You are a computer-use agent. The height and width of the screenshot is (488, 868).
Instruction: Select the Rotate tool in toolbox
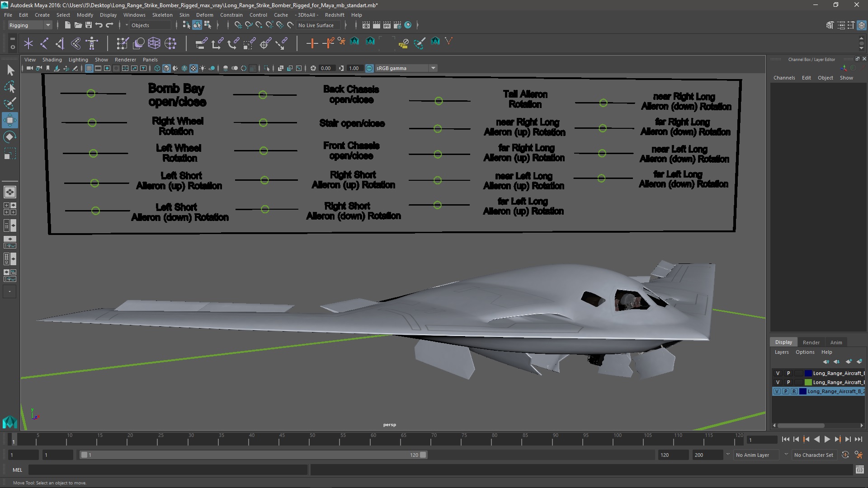(9, 137)
